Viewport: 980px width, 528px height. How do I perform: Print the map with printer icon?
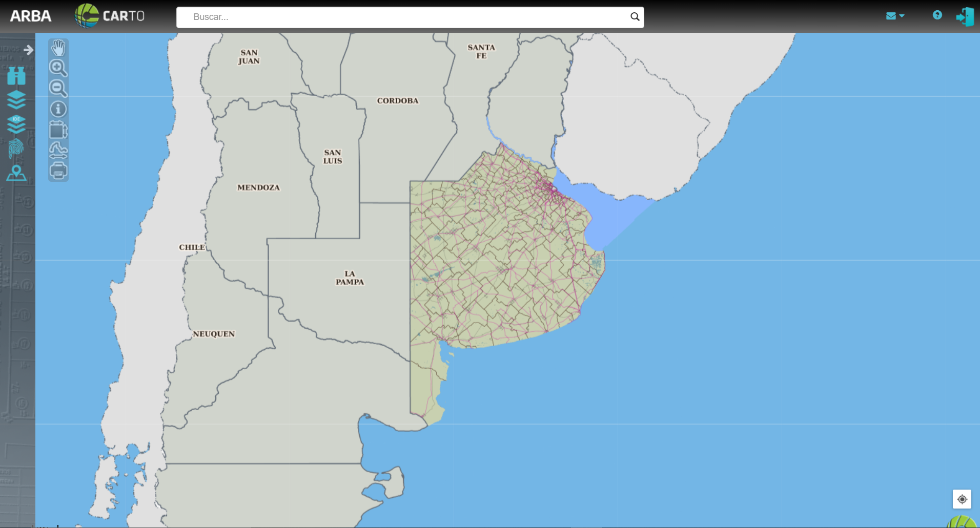pos(58,171)
